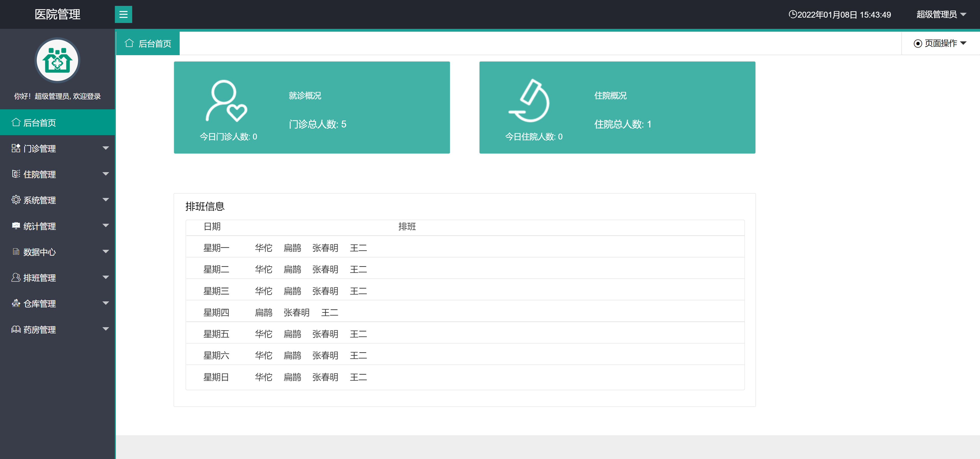Click the 住院概况 heading
Viewport: 980px width, 459px height.
[610, 96]
